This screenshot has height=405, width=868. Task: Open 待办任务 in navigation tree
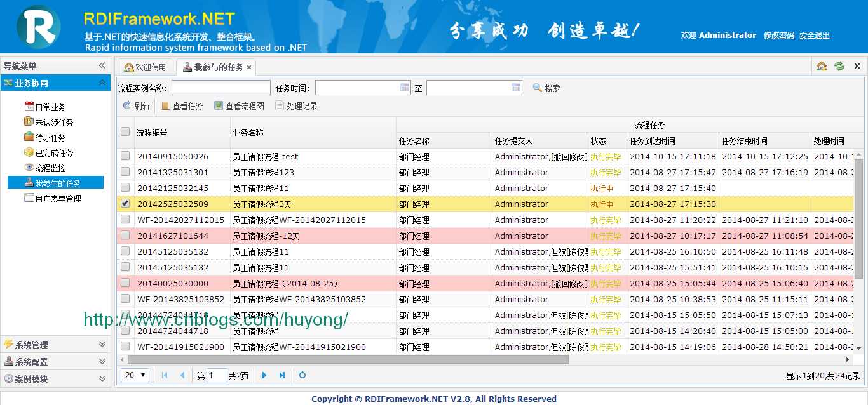coord(50,138)
